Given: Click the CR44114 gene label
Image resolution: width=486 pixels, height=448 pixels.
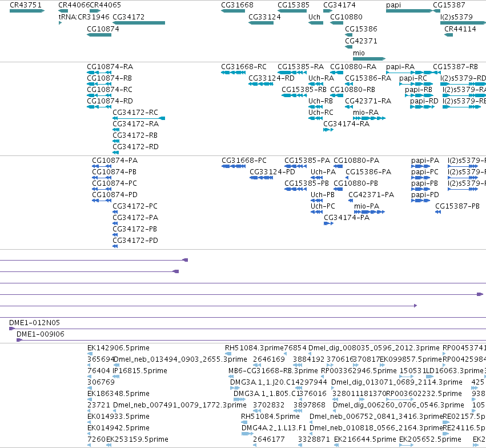Looking at the screenshot, I should click(x=460, y=29).
